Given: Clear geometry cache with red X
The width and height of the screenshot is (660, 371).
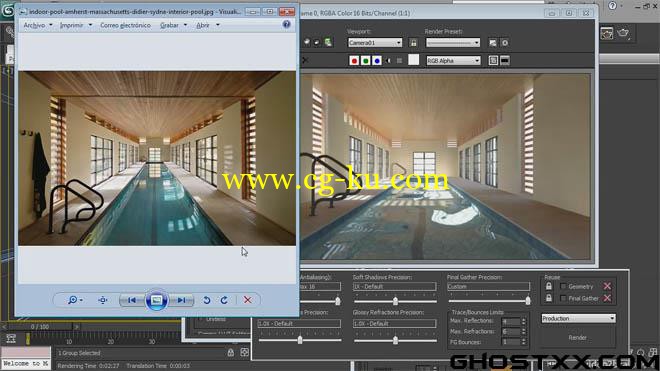Looking at the screenshot, I should (x=607, y=286).
